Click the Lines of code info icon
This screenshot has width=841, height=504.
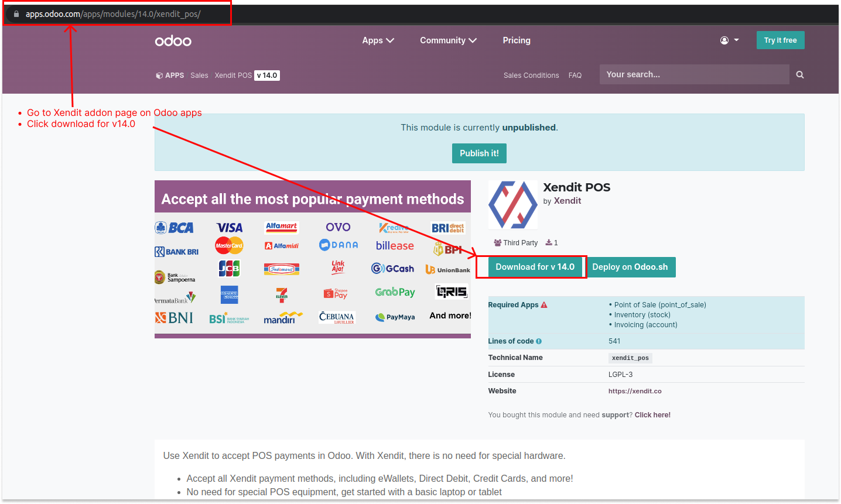coord(539,341)
